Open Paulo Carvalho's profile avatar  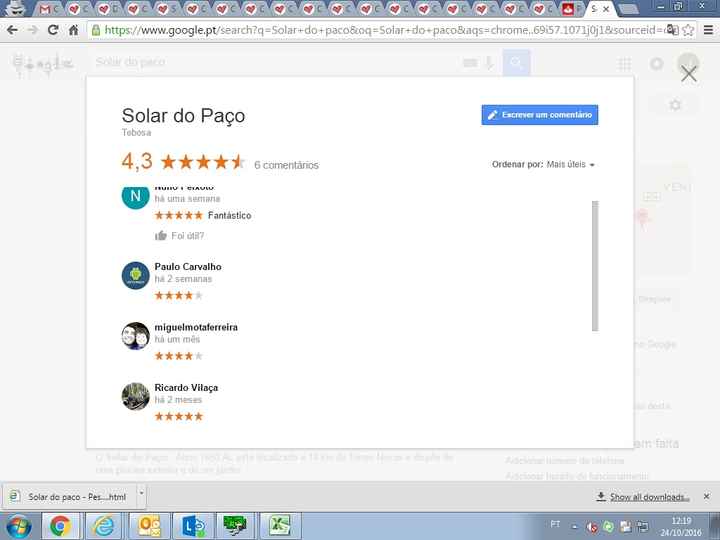(x=135, y=276)
